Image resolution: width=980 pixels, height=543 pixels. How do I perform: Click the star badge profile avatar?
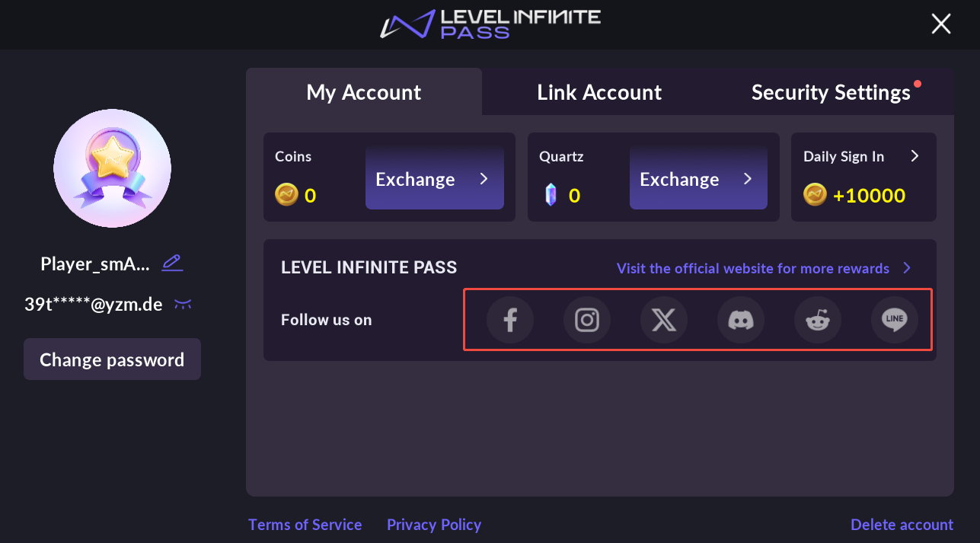click(x=112, y=168)
